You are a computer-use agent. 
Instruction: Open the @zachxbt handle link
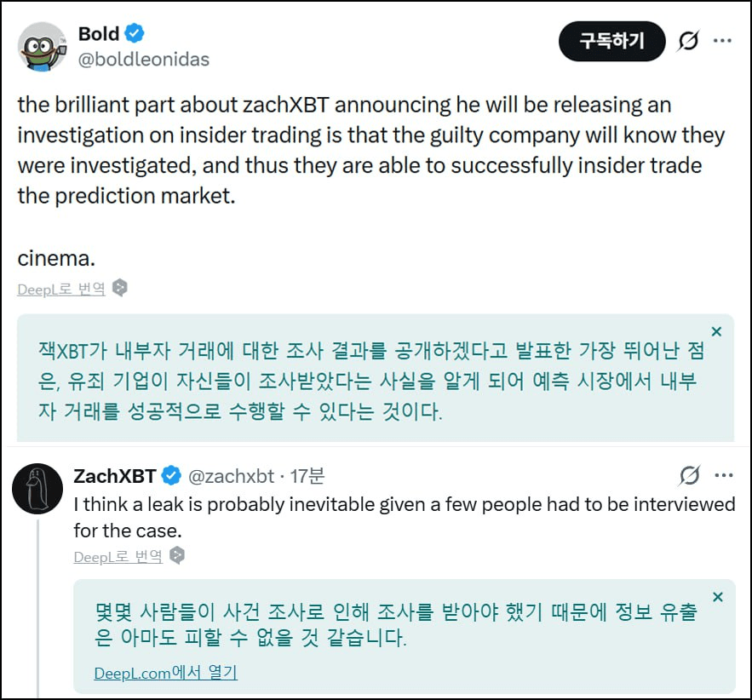tap(231, 475)
